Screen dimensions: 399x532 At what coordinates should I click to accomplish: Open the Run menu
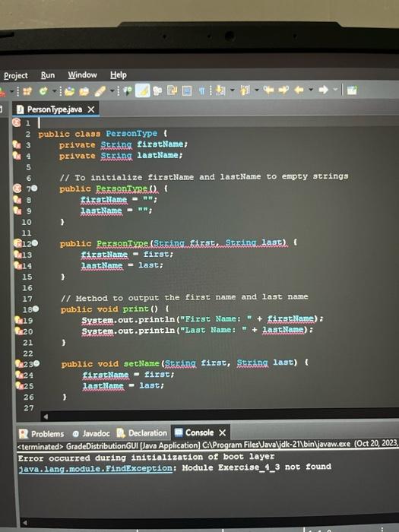click(47, 75)
